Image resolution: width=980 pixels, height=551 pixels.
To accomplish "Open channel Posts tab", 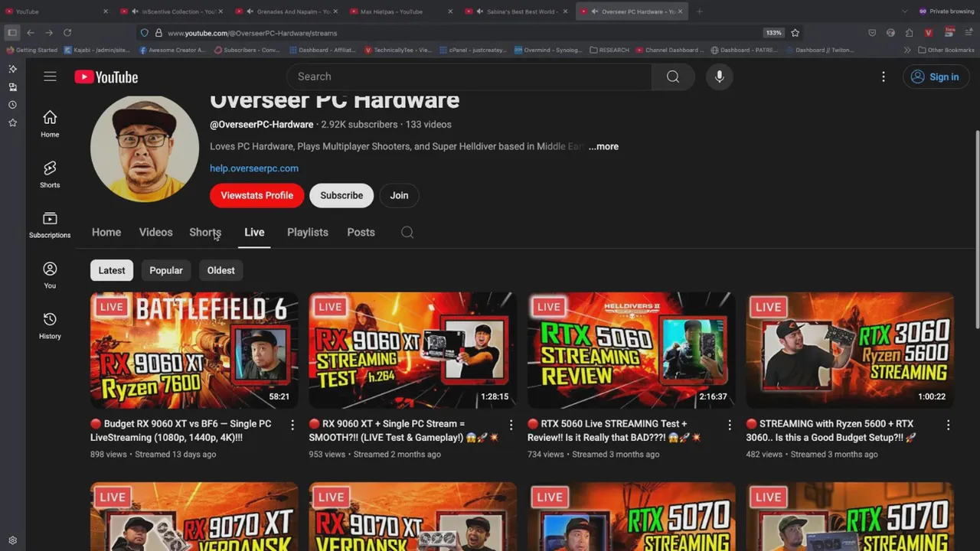I will [361, 233].
